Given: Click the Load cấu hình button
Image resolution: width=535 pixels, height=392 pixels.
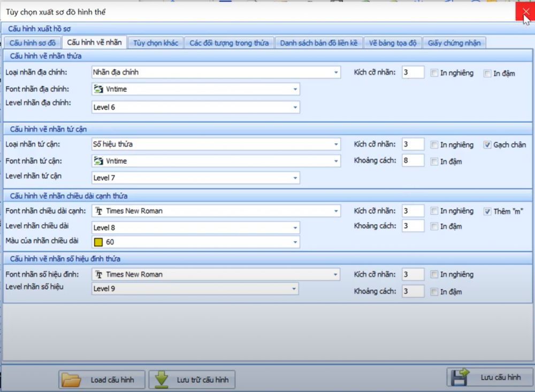Looking at the screenshot, I should [103, 380].
